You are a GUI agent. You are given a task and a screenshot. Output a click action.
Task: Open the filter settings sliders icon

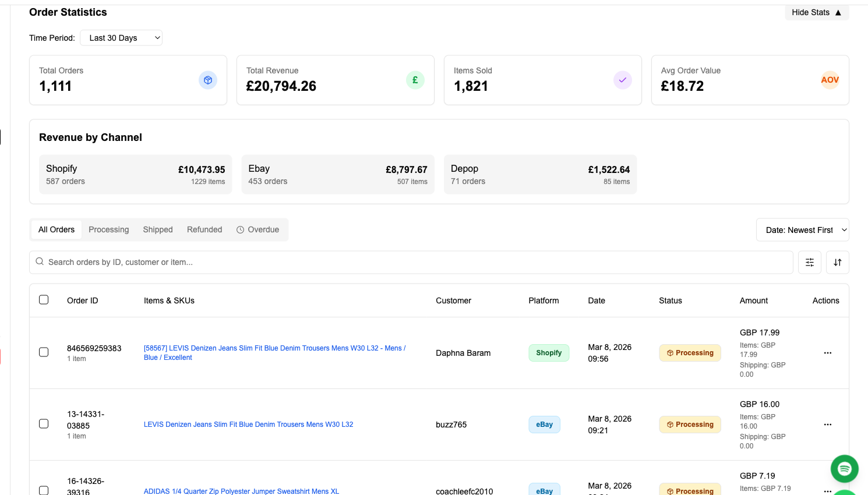810,262
